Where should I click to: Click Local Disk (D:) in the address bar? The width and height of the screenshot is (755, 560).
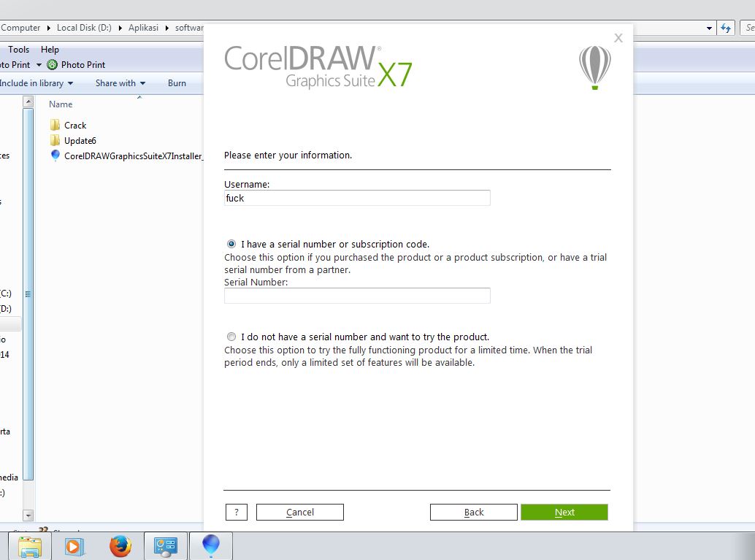[x=84, y=28]
